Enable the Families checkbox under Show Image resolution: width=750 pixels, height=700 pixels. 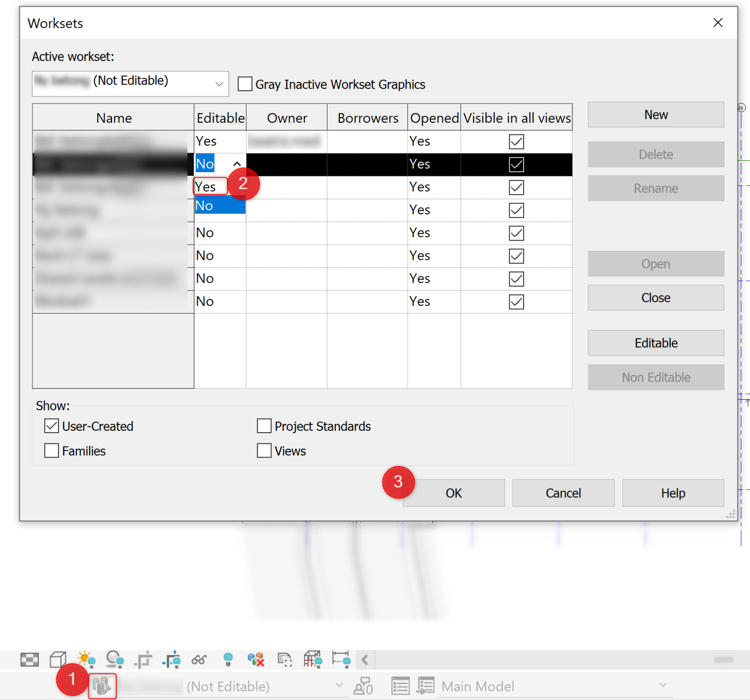[51, 450]
